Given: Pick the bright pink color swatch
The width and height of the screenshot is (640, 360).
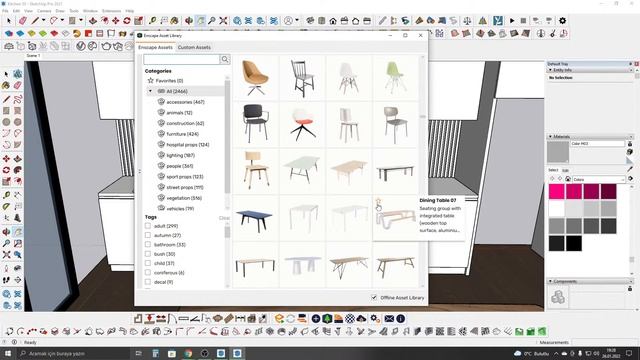Looking at the screenshot, I should (x=556, y=191).
